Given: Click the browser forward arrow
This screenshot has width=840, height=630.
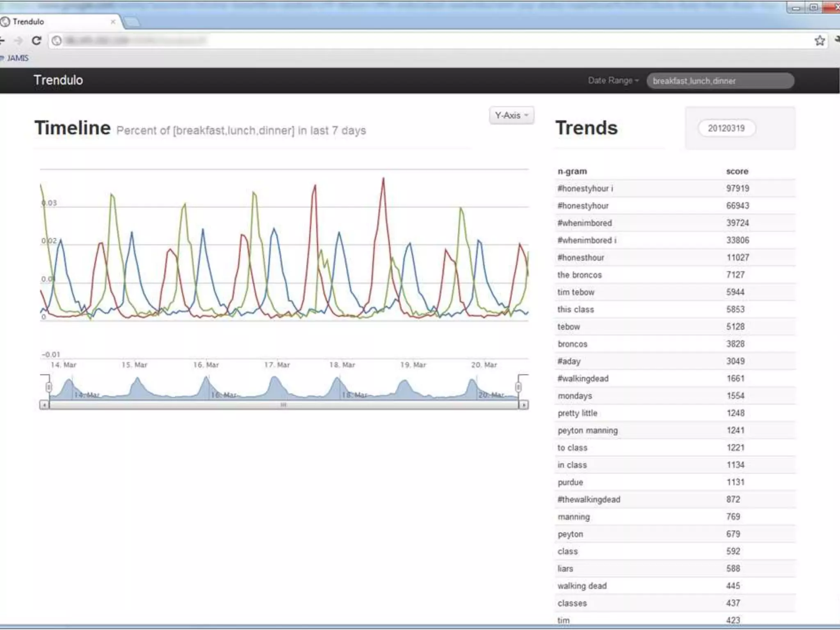Looking at the screenshot, I should [x=18, y=41].
